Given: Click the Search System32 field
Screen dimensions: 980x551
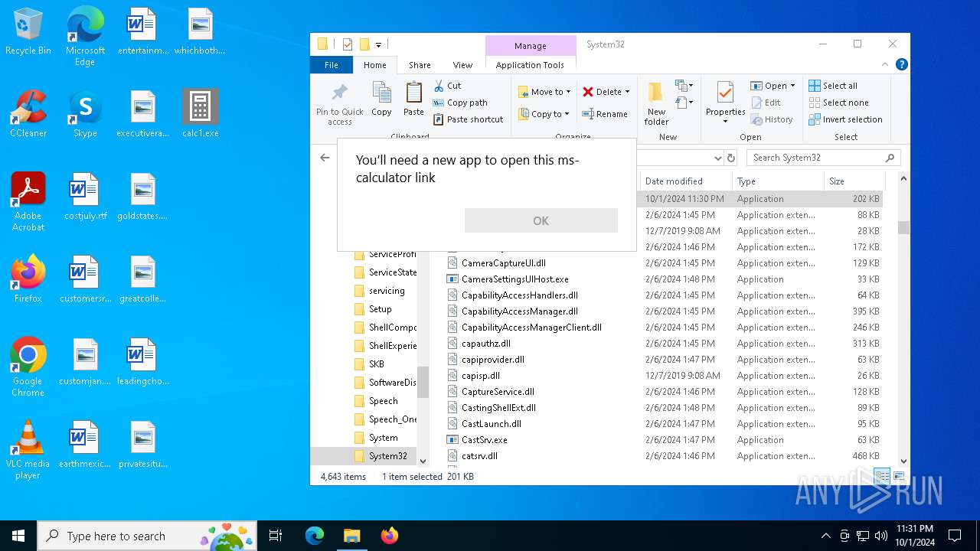Looking at the screenshot, I should (824, 158).
